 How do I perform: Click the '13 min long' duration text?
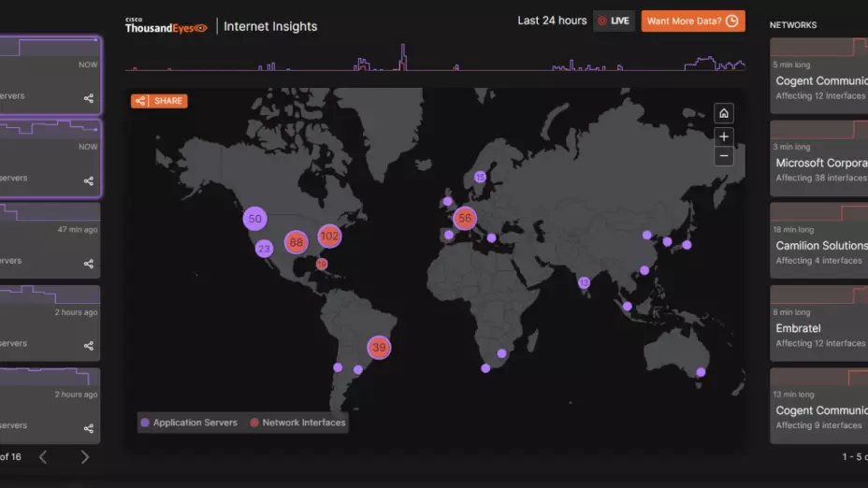point(793,395)
